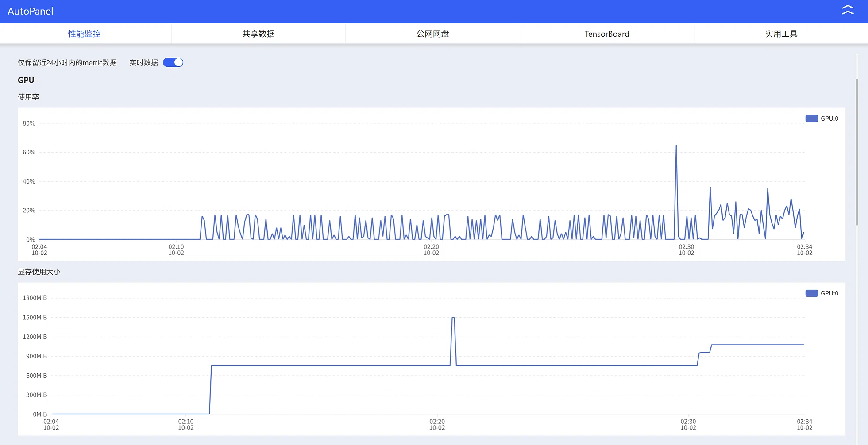The height and width of the screenshot is (445, 868).
Task: Click the 仅保留近24小时内的metric数据 notice
Action: tap(67, 63)
